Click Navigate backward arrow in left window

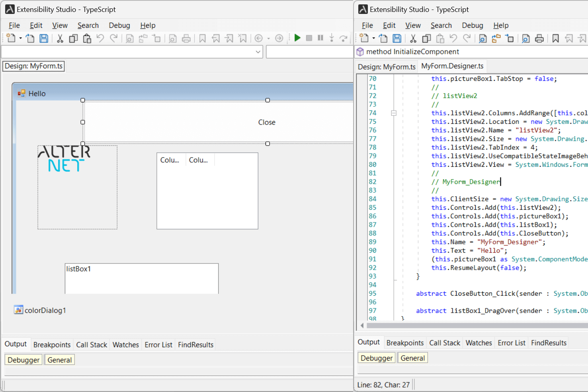pos(259,38)
